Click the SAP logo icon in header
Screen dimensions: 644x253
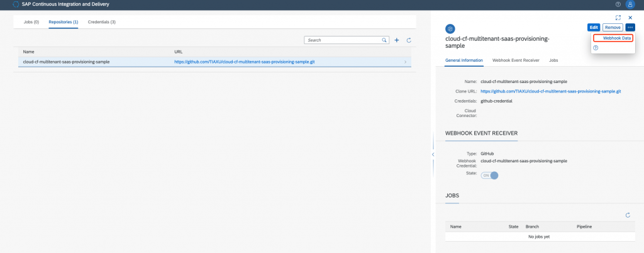(x=16, y=4)
